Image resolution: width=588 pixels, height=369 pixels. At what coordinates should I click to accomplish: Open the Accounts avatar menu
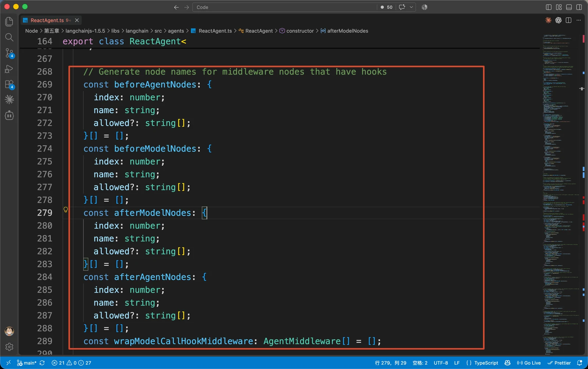click(x=9, y=331)
